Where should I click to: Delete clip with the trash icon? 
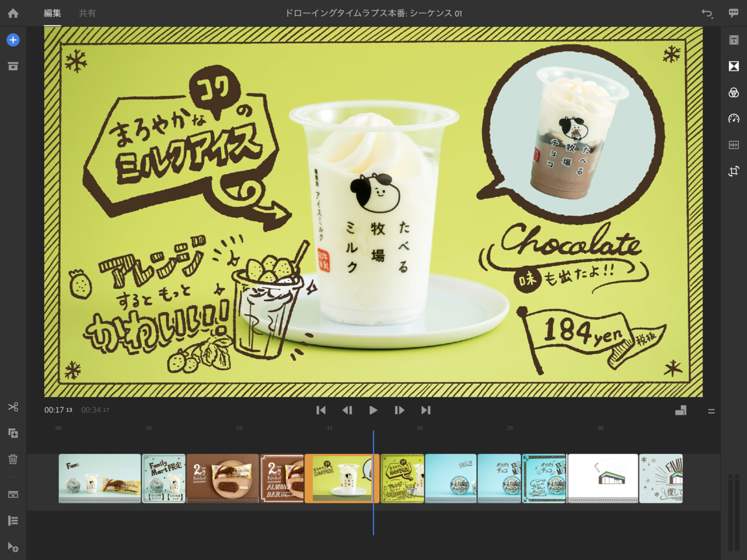pyautogui.click(x=13, y=459)
